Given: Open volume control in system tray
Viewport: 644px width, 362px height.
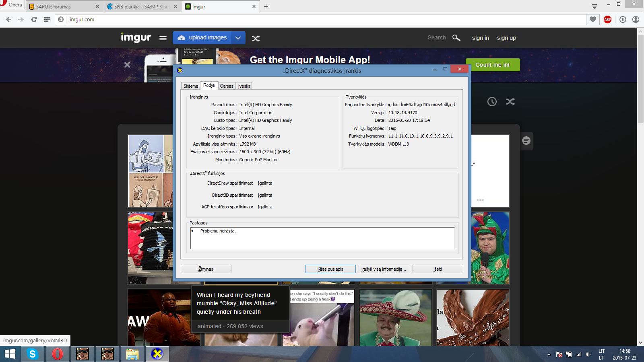Looking at the screenshot, I should click(x=588, y=354).
